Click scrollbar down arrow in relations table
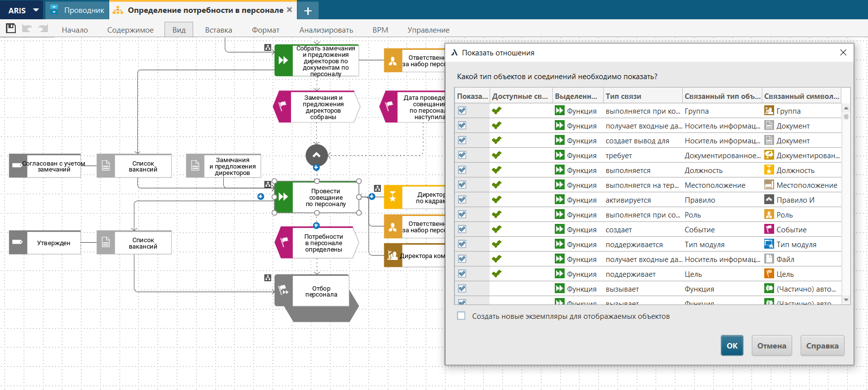The width and height of the screenshot is (868, 390). [x=846, y=300]
